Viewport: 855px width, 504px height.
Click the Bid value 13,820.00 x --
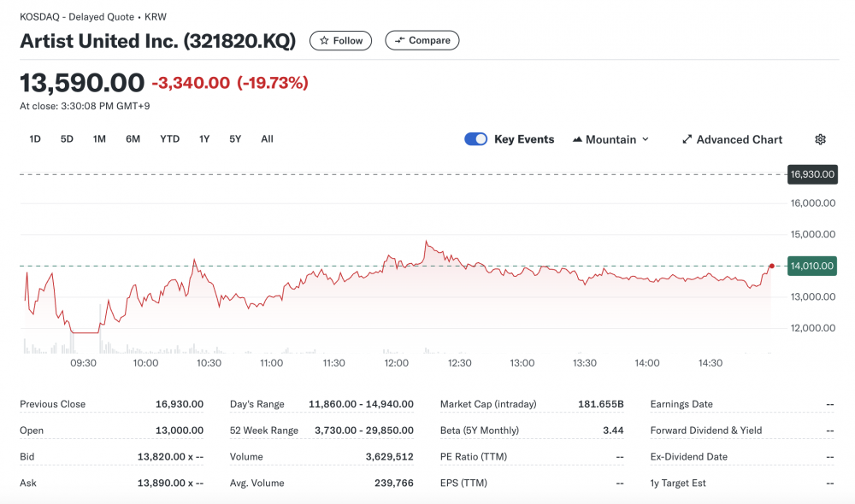[170, 457]
